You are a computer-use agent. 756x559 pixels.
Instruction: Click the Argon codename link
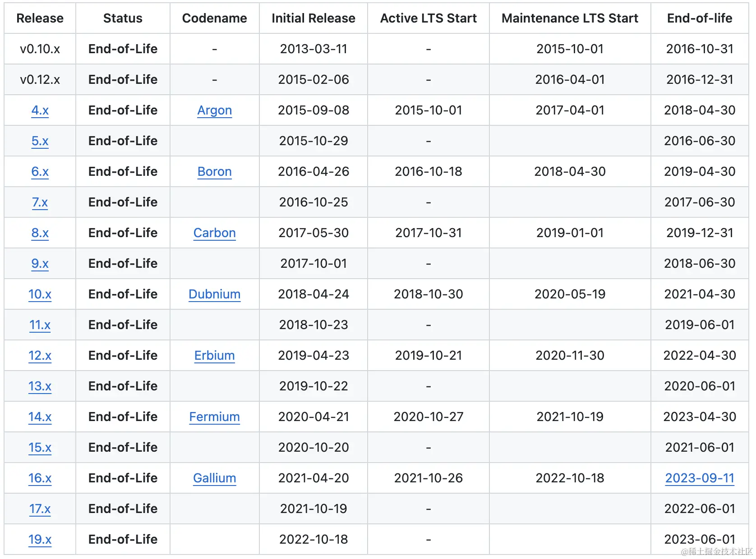214,110
